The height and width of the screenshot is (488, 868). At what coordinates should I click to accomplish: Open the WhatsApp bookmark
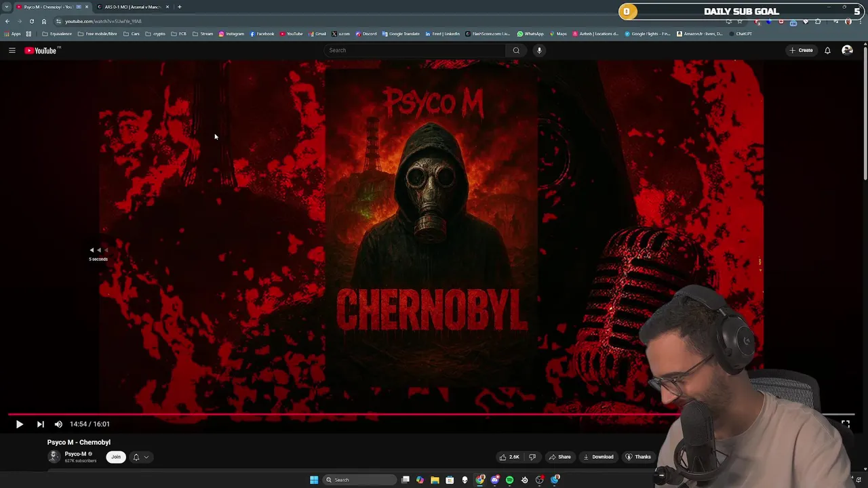(x=530, y=34)
